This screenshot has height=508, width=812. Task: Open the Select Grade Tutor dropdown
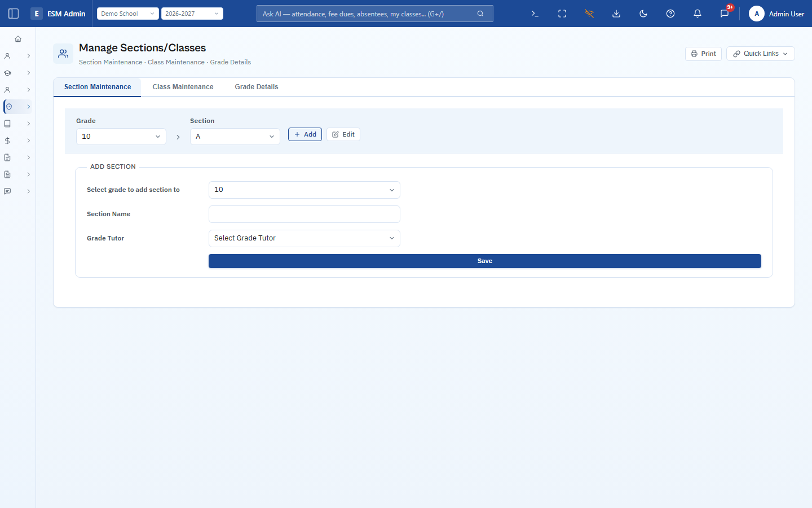304,238
